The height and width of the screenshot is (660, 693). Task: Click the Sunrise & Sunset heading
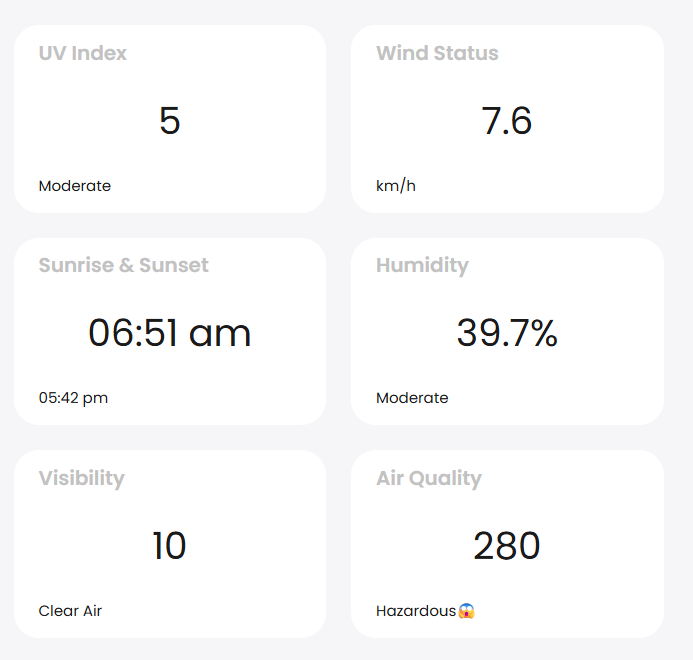[124, 265]
